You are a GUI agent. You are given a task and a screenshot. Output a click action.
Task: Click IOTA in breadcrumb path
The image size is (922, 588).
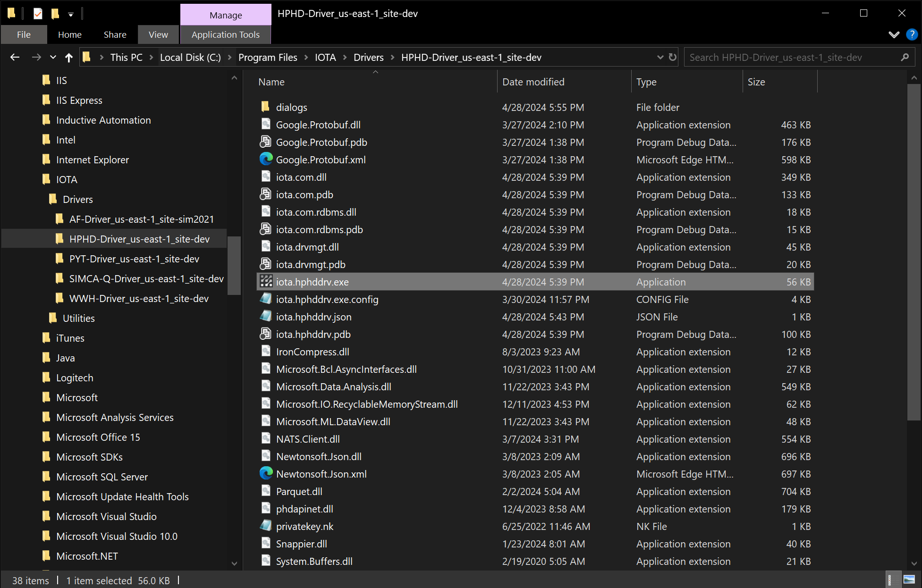pyautogui.click(x=325, y=57)
